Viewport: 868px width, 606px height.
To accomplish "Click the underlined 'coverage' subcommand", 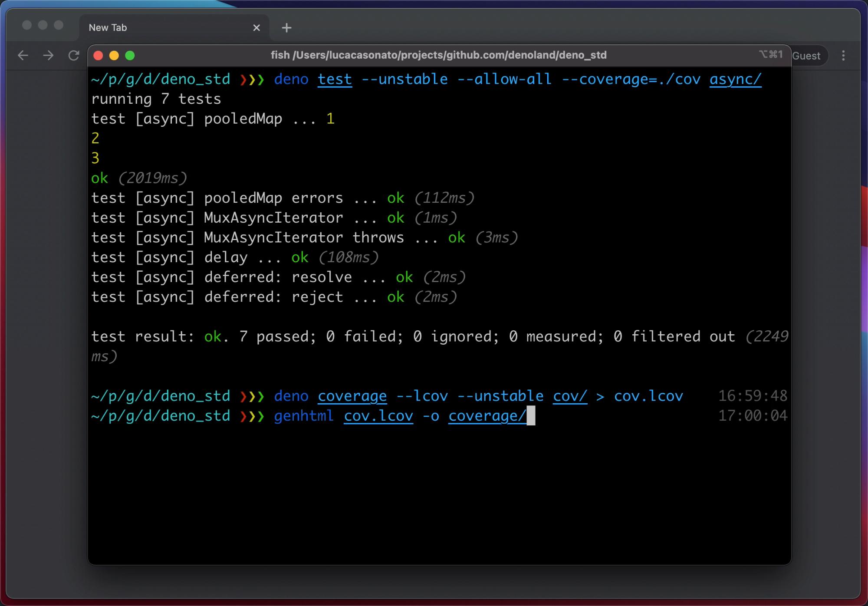I will click(352, 396).
